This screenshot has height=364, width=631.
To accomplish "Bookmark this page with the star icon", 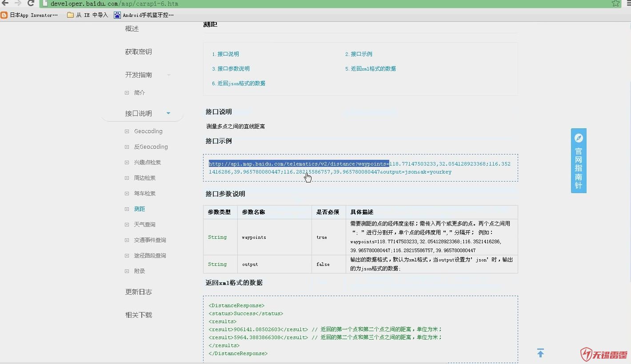I will pos(615,3).
